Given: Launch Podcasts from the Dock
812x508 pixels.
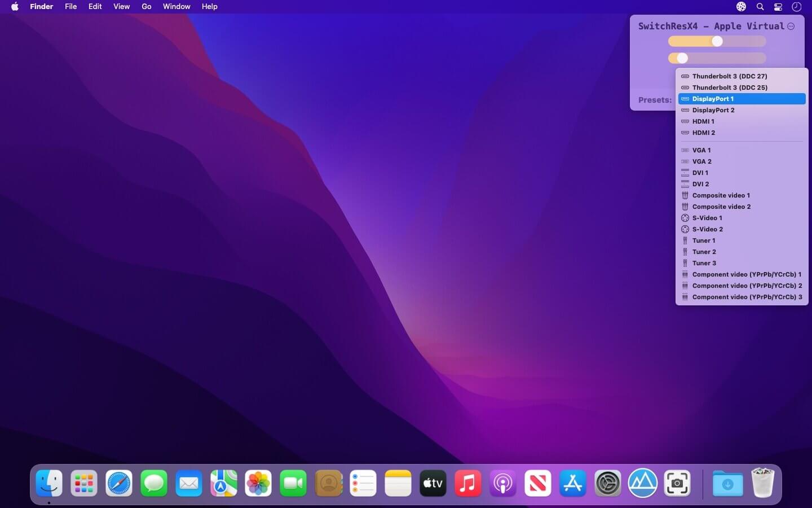Looking at the screenshot, I should point(502,484).
